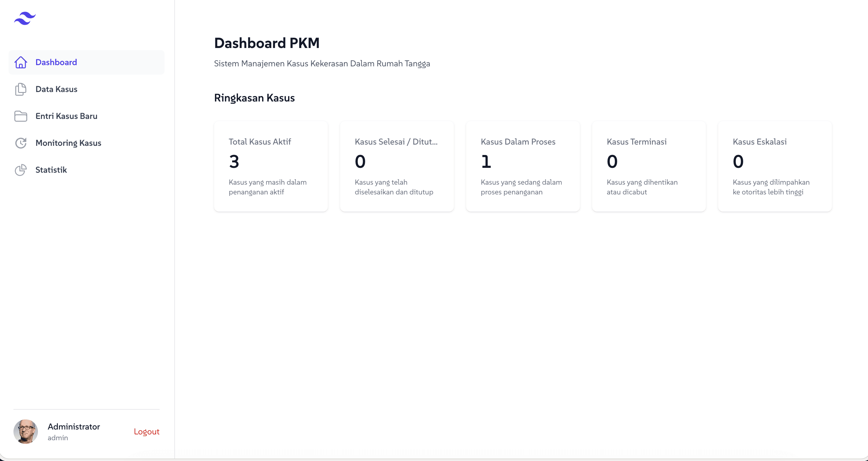
Task: Click the Dashboard home icon
Action: point(21,62)
